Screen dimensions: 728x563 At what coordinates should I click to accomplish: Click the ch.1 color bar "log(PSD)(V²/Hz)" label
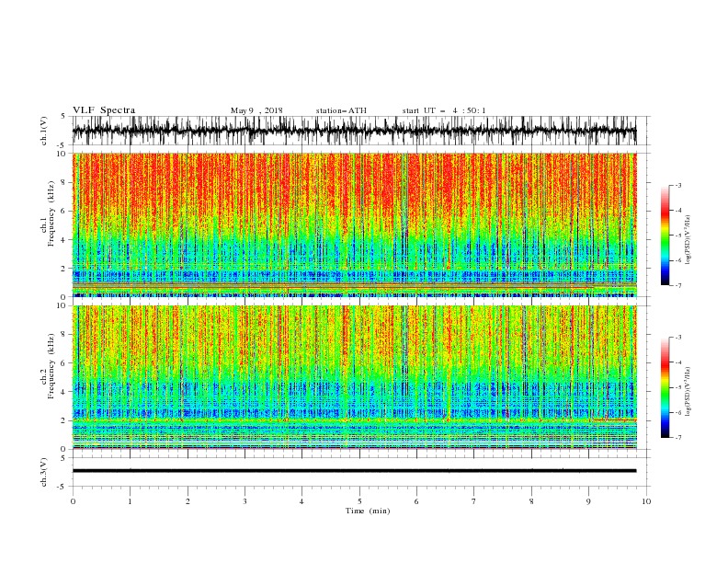click(x=688, y=240)
